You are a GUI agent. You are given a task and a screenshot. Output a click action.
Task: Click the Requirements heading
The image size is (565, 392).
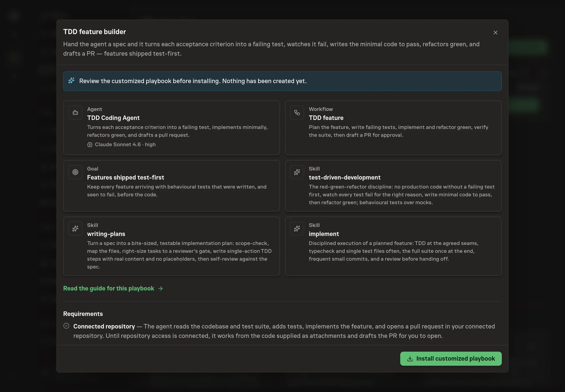tap(83, 314)
